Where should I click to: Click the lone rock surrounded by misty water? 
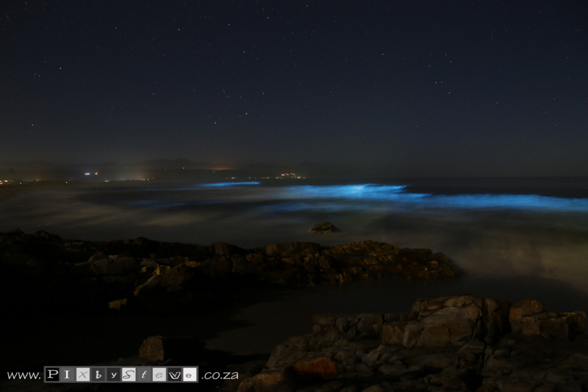pyautogui.click(x=323, y=228)
